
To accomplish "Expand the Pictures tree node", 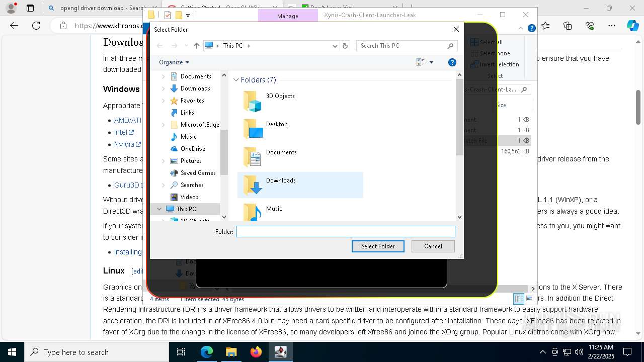I will point(163,161).
